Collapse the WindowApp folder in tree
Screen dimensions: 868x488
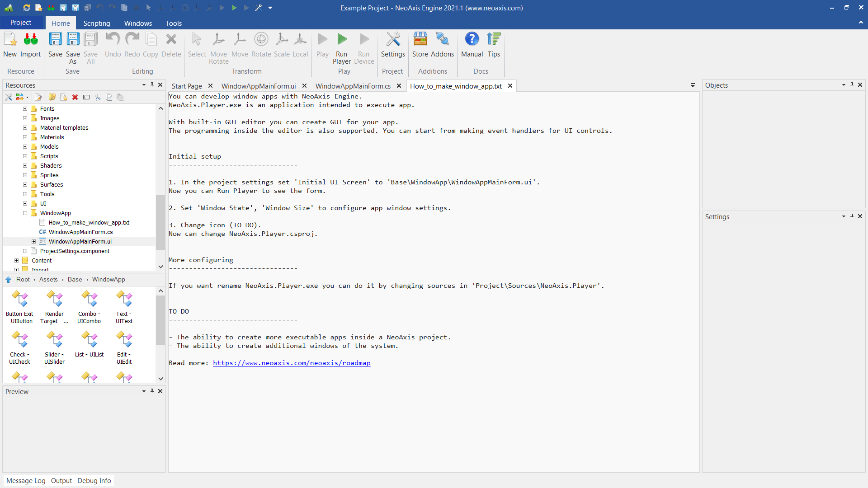pyautogui.click(x=25, y=213)
